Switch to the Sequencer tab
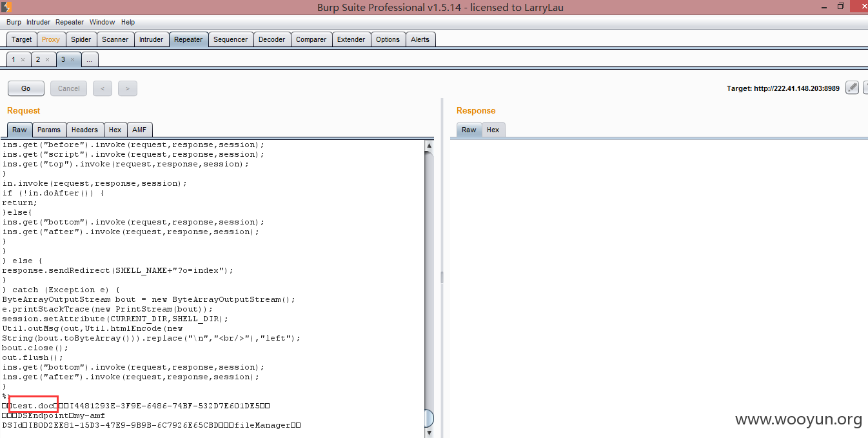This screenshot has width=868, height=438. click(x=230, y=39)
